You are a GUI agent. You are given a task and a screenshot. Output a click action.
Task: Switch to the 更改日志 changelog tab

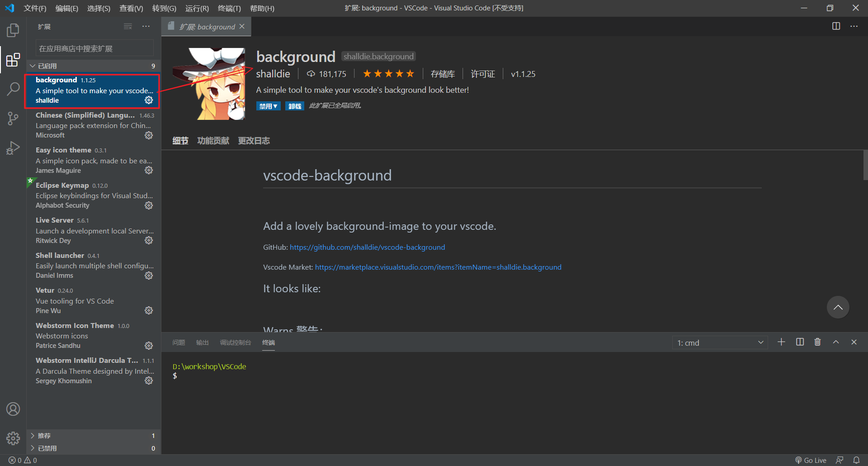pos(254,141)
